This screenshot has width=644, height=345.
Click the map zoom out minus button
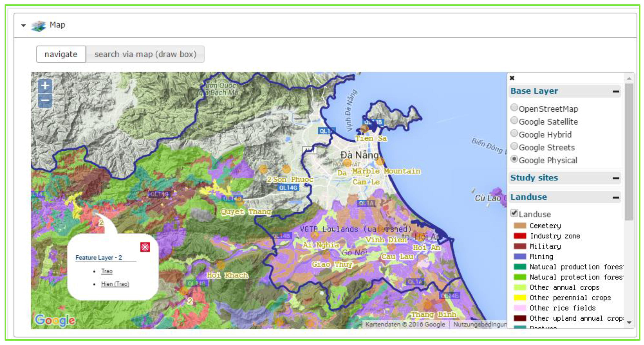point(45,100)
